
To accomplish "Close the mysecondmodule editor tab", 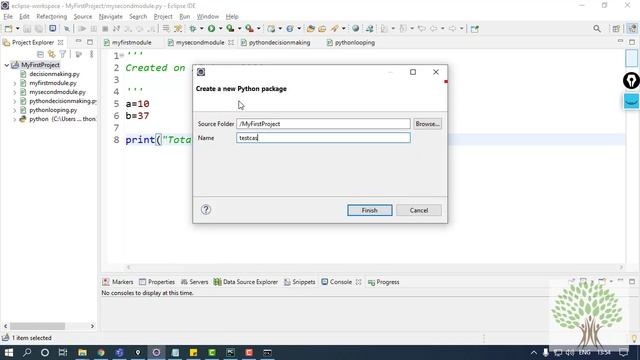I will point(231,42).
